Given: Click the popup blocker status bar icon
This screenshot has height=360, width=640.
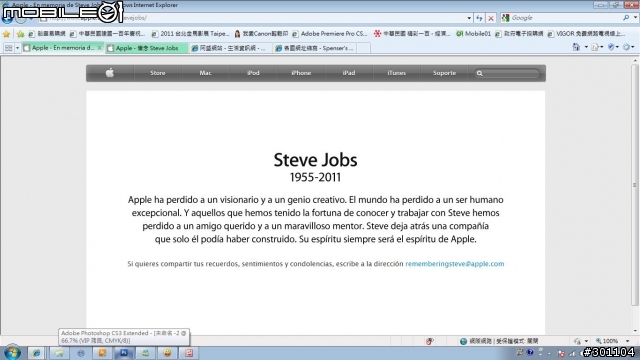Looking at the screenshot, I should pos(429,341).
